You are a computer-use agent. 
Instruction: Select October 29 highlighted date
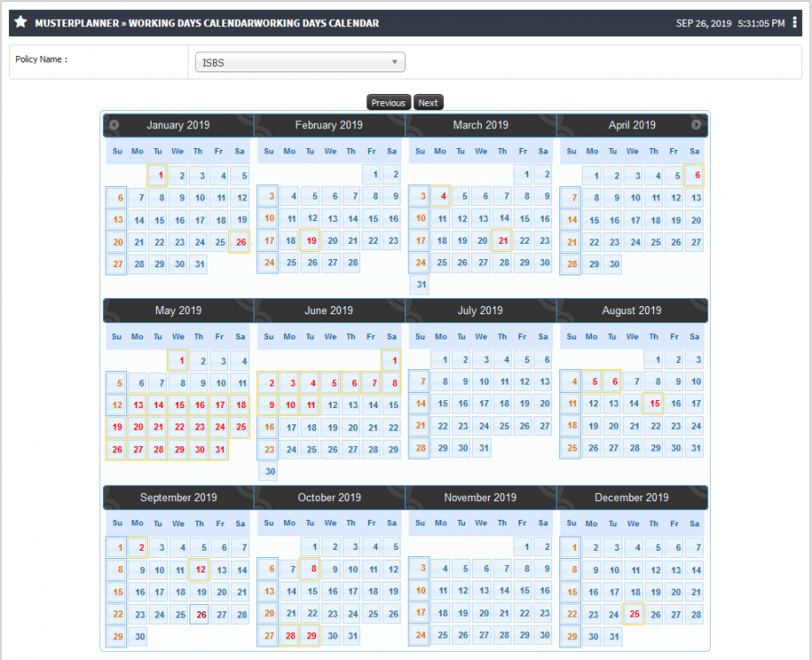309,636
